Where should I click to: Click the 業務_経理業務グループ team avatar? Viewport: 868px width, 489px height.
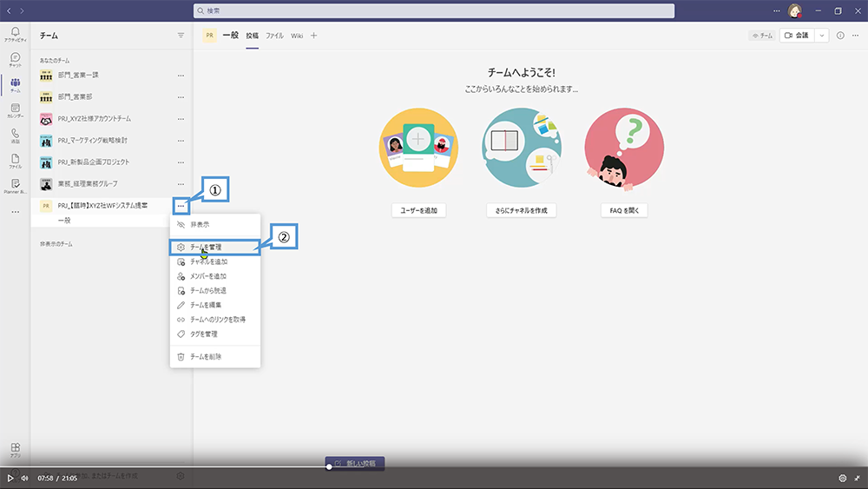click(x=46, y=184)
